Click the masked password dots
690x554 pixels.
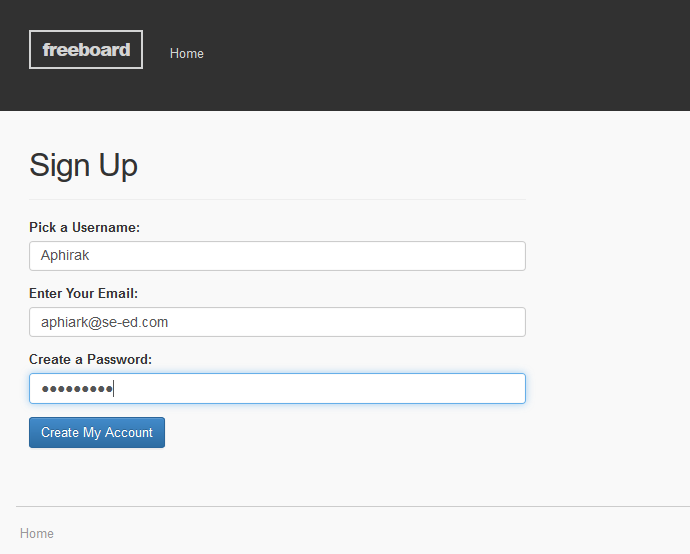76,389
